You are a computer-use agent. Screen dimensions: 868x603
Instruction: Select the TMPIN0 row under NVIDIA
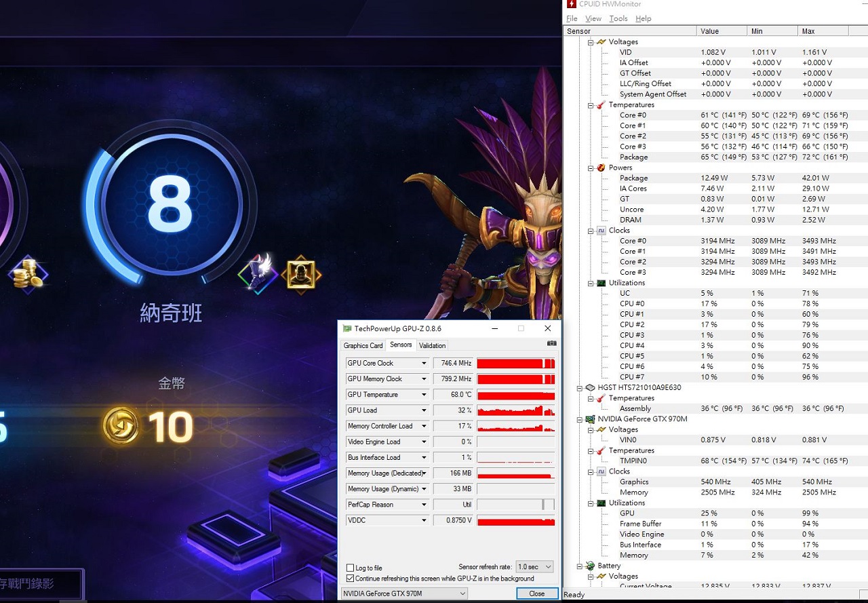coord(715,461)
